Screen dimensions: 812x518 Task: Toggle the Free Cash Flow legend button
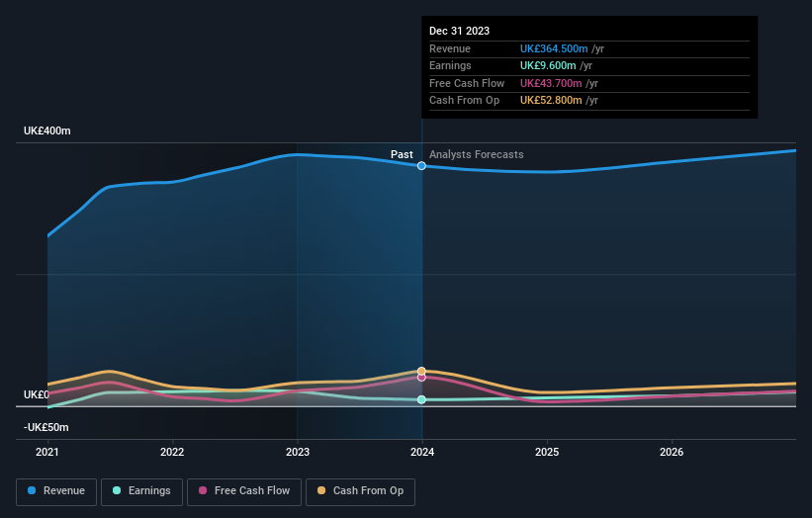(x=244, y=491)
